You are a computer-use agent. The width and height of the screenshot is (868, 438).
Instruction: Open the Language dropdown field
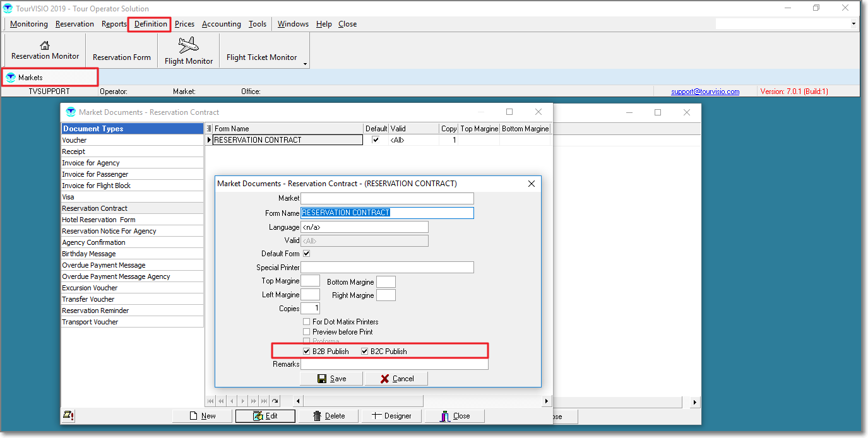[364, 227]
